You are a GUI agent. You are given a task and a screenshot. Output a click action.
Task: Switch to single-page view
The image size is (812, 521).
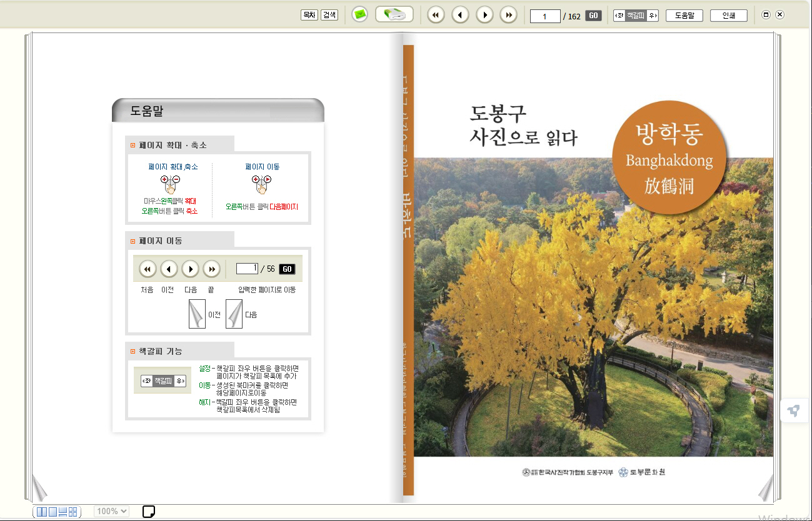click(x=53, y=512)
